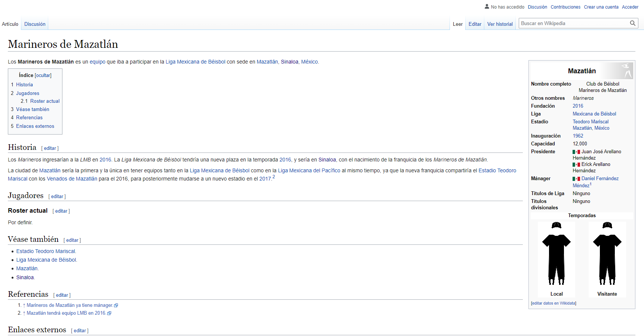Edit the Jugadores section
This screenshot has height=336, width=644.
click(x=57, y=197)
